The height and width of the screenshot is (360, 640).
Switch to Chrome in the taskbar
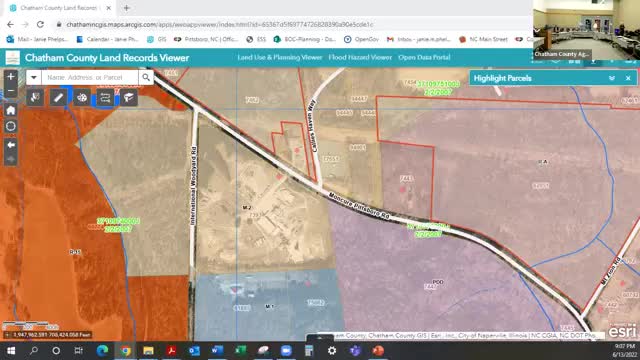[125, 351]
